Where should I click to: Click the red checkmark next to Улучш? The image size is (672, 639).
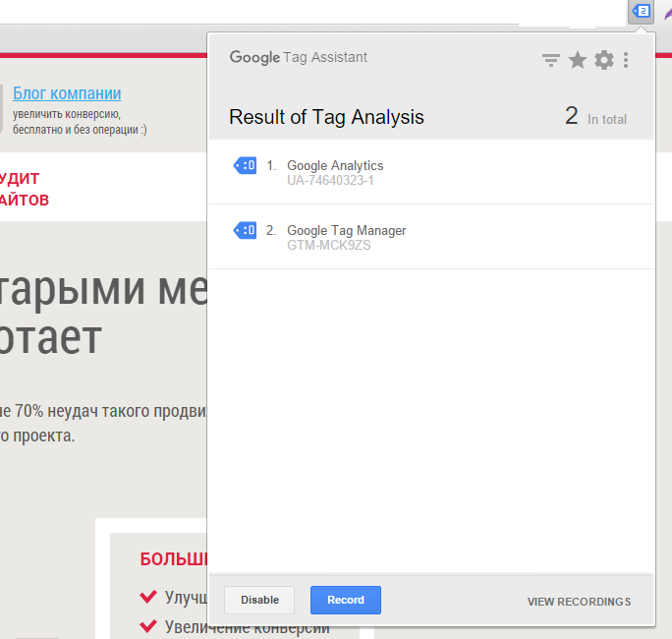click(148, 596)
